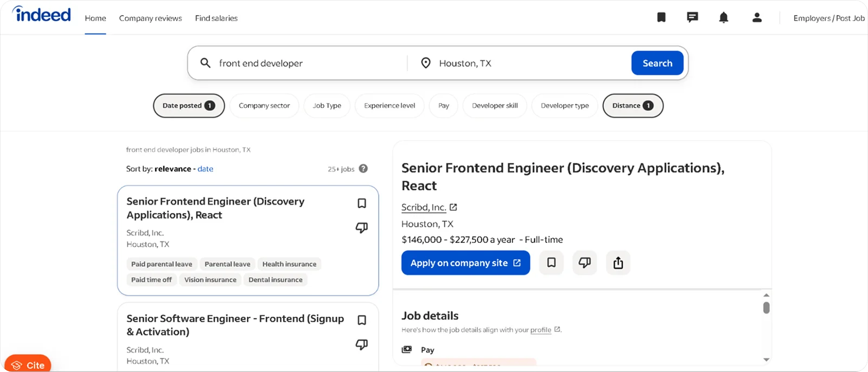
Task: Open the notifications bell
Action: 723,17
